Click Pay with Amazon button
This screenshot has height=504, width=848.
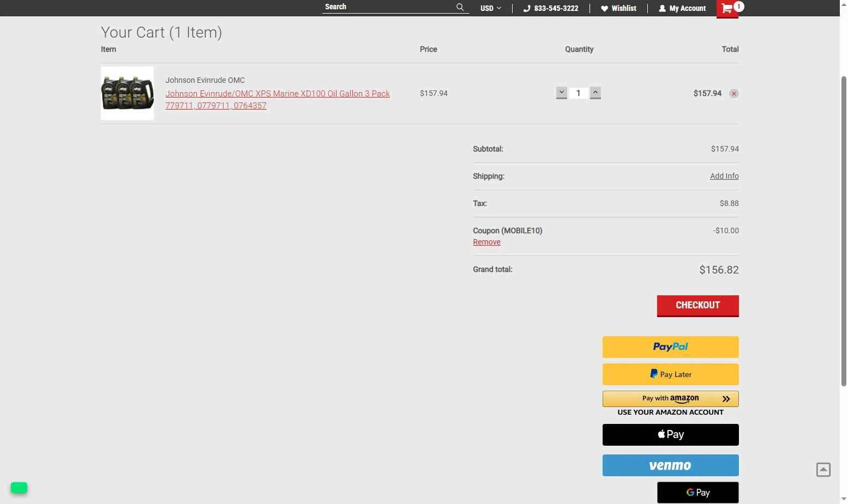[671, 399]
